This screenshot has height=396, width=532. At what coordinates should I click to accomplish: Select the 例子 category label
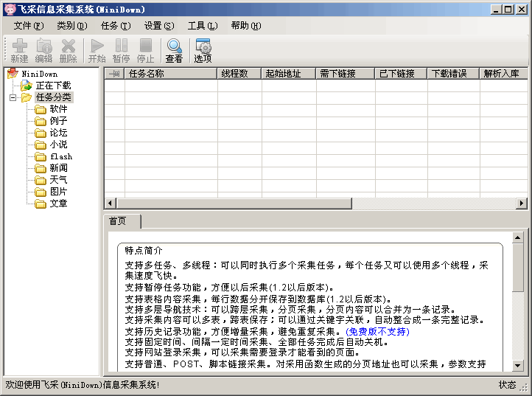click(x=59, y=121)
